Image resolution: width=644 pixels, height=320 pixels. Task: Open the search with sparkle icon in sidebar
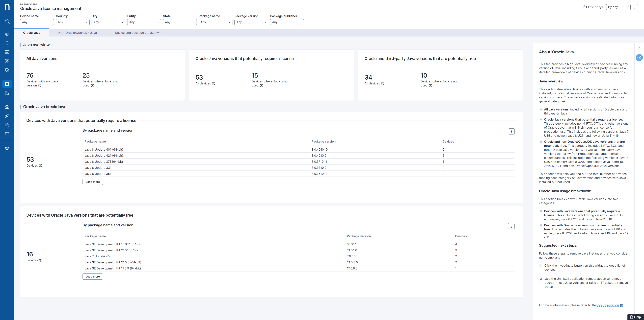click(7, 21)
